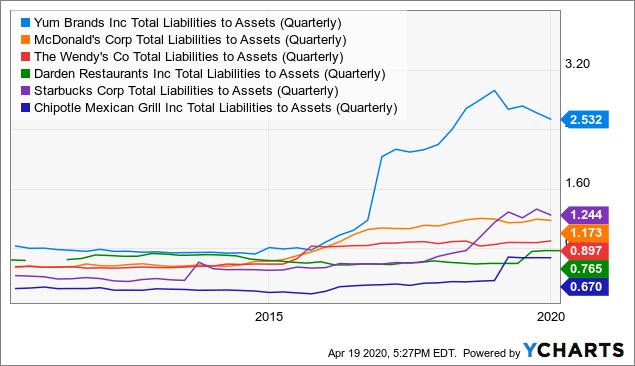This screenshot has width=635, height=366.
Task: Click the Wendy's red legend swatch
Action: (x=26, y=57)
